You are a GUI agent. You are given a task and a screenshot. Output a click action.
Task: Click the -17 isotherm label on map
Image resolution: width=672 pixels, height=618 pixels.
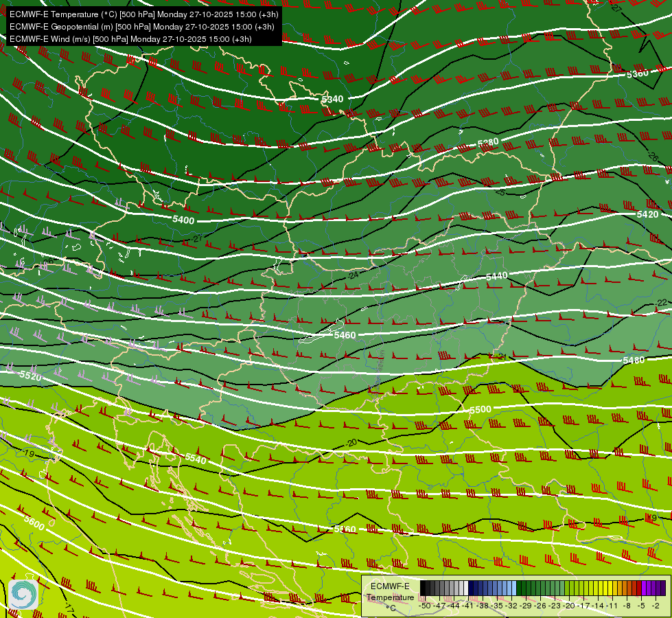coord(69,608)
